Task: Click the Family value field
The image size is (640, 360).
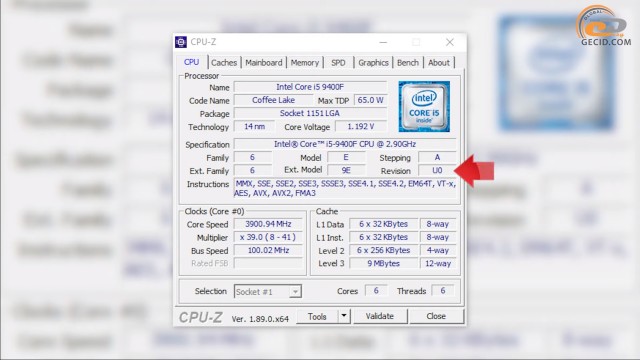Action: pos(252,157)
